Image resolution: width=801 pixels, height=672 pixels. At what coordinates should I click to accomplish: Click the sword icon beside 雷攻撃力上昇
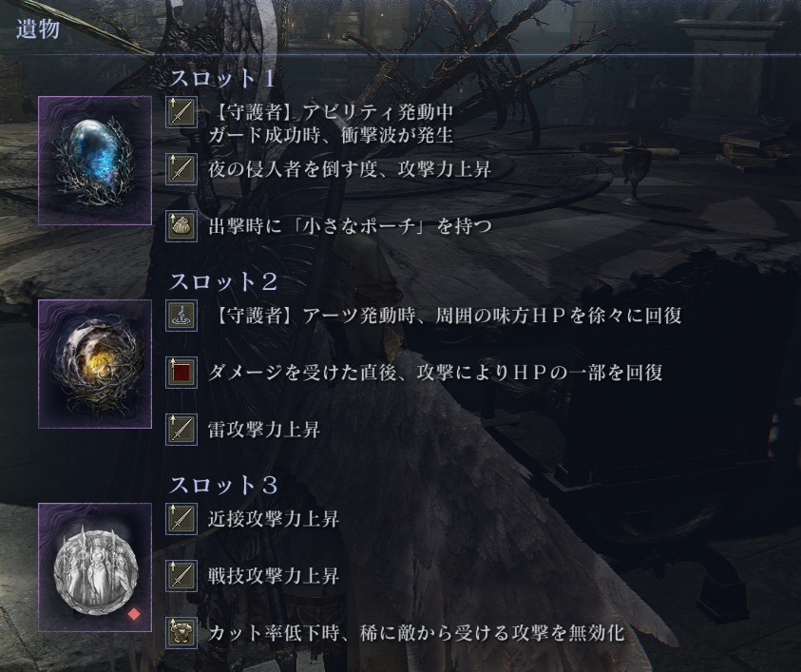tap(181, 430)
